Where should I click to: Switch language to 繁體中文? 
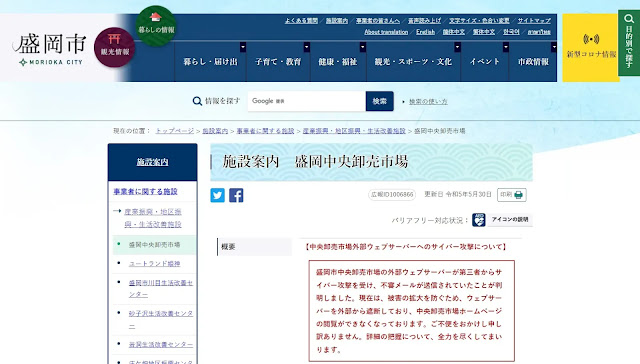(x=484, y=32)
